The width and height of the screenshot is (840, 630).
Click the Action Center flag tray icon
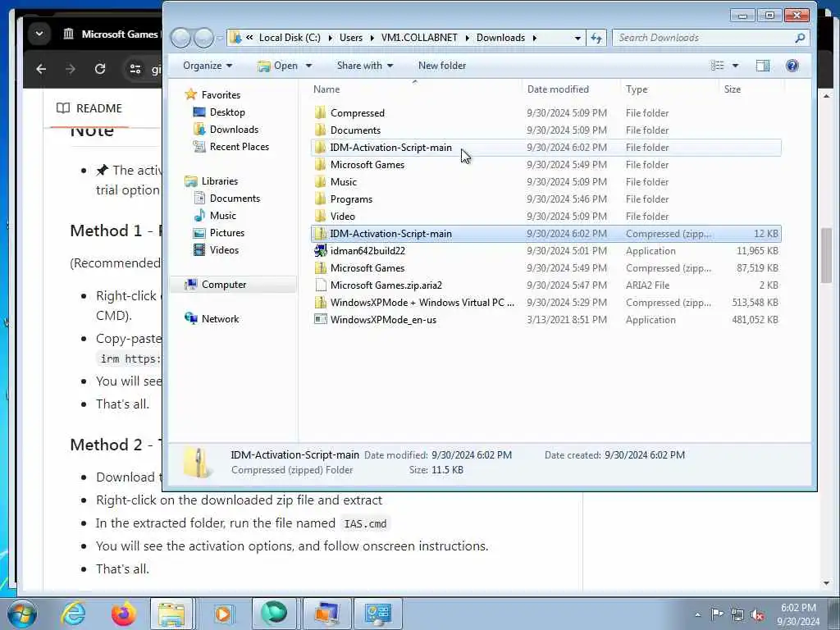point(717,614)
